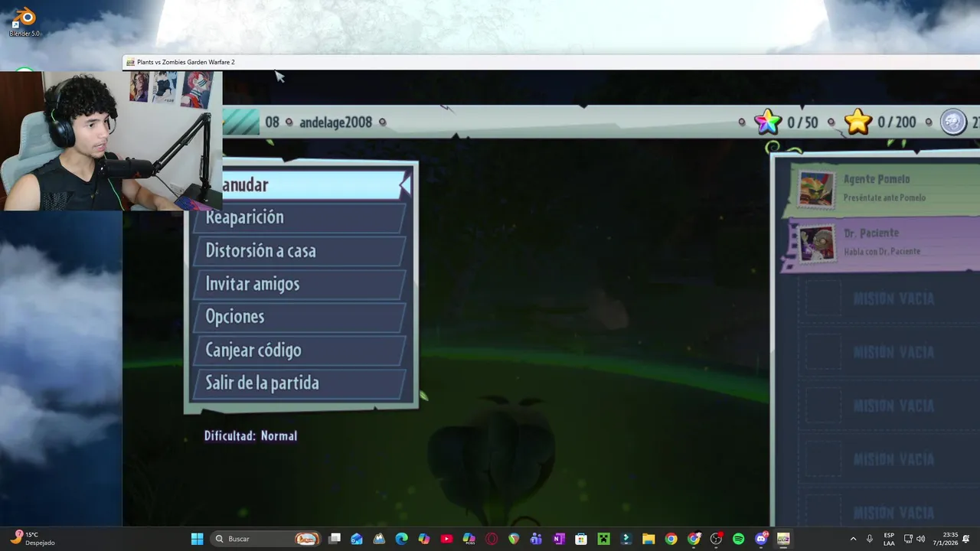Click the Dr. Paciente zombie portrait
Screen dimensions: 980x551
(817, 243)
